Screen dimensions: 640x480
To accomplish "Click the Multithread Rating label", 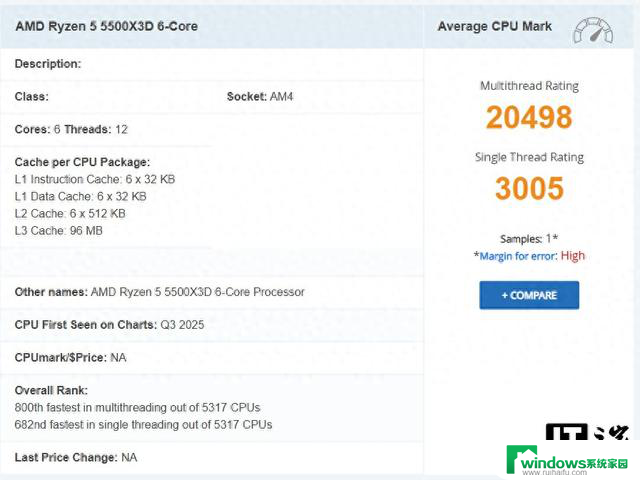I will coord(529,86).
